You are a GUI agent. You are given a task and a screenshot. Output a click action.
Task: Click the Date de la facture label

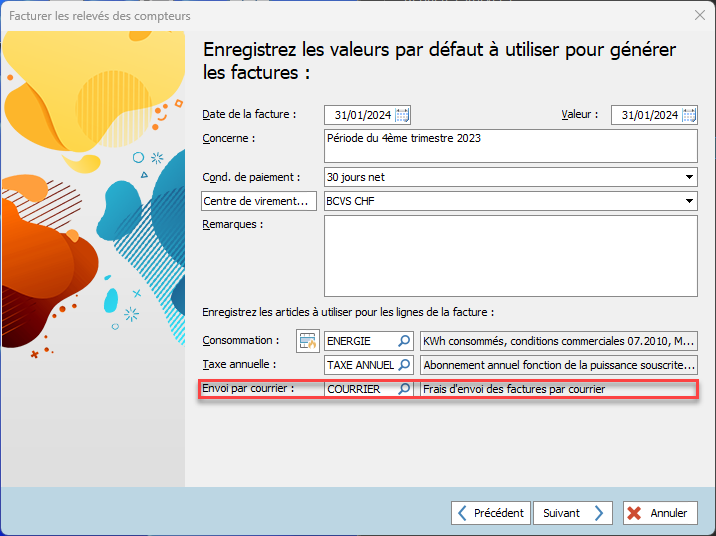[x=249, y=114]
